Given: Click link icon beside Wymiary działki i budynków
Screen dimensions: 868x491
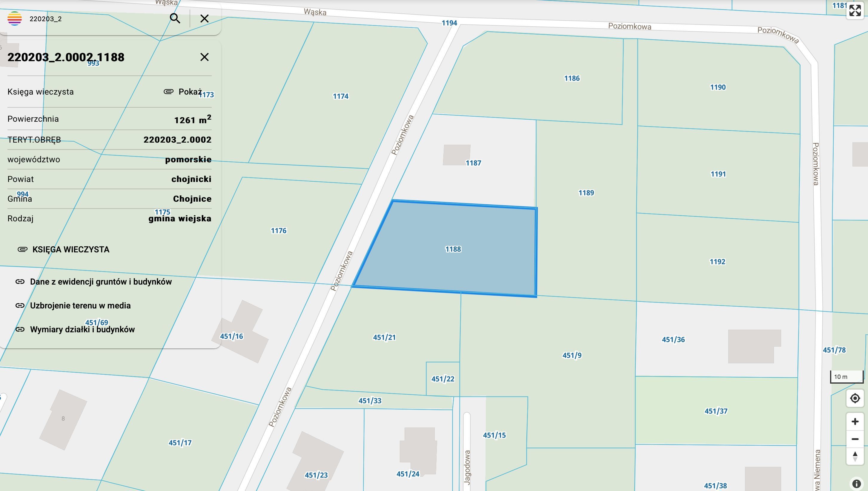Looking at the screenshot, I should (x=20, y=329).
